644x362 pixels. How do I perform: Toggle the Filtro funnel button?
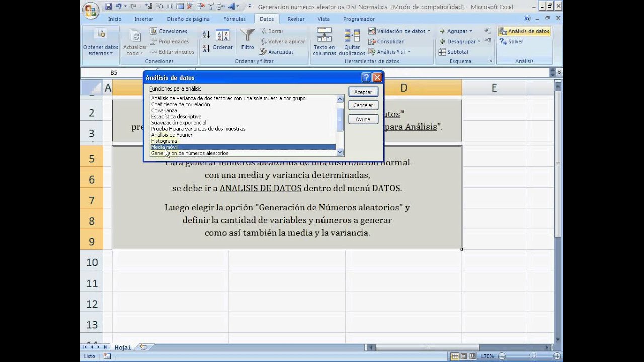pyautogui.click(x=248, y=39)
